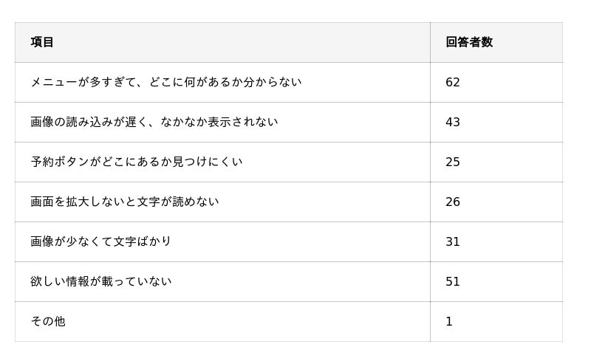Select the 欲しい情報が載っていない row label

point(100,281)
